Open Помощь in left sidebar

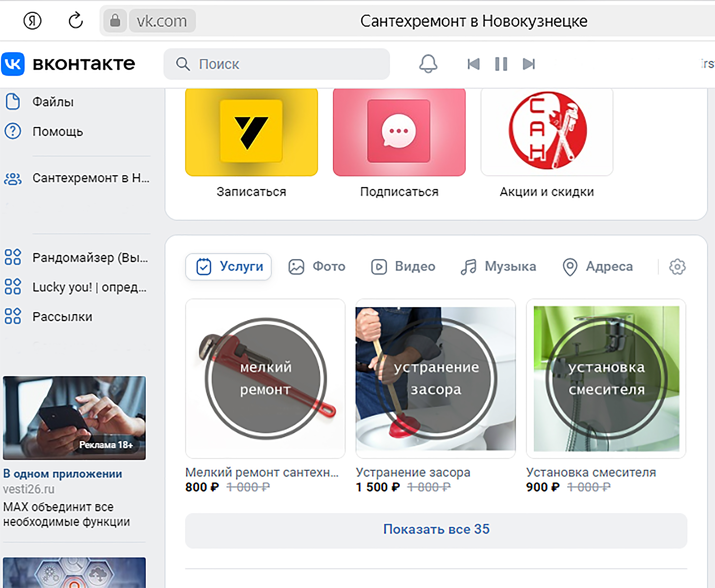click(x=58, y=131)
